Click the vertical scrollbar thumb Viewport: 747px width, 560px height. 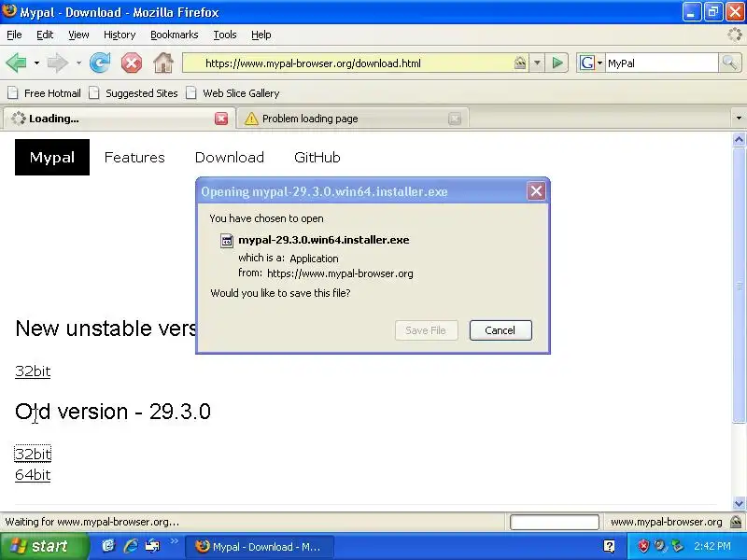point(739,285)
